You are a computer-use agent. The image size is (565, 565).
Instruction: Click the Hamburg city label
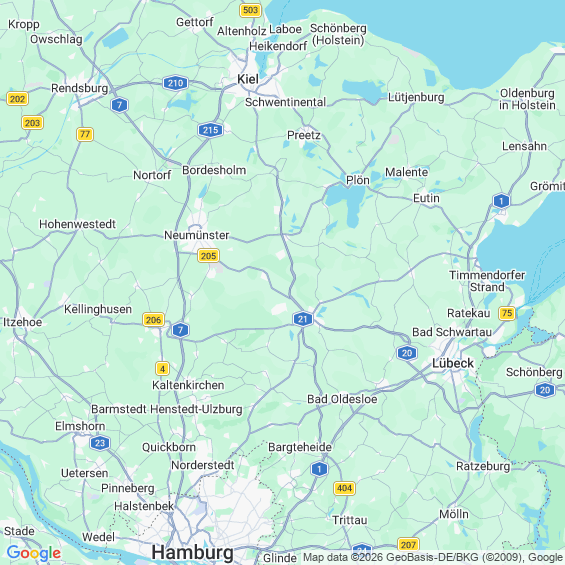(x=192, y=552)
